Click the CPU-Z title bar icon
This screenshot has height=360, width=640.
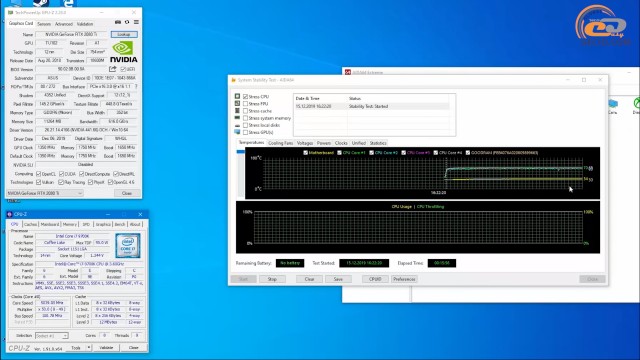(x=10, y=214)
